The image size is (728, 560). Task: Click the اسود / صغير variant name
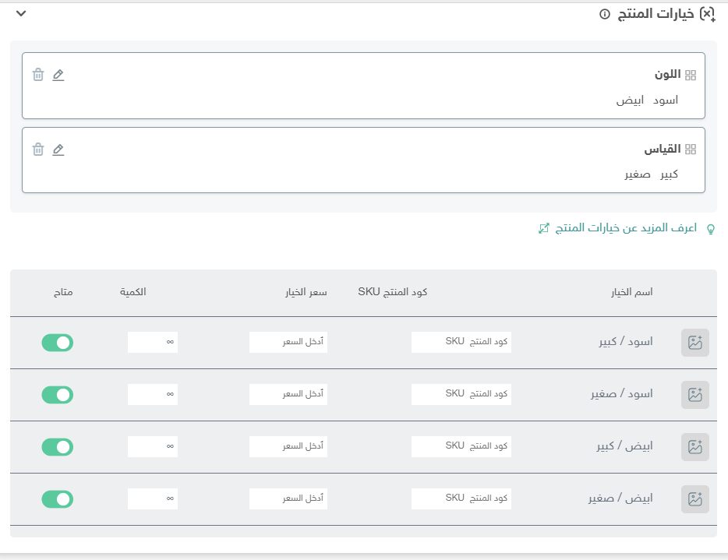622,394
